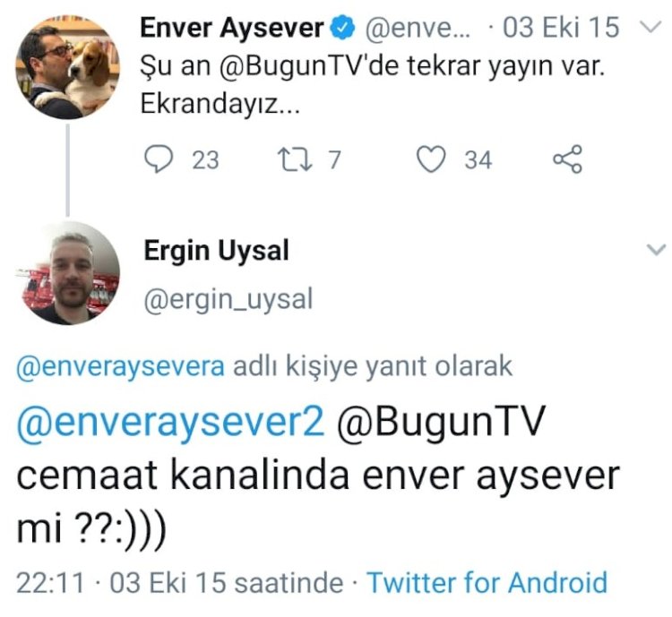Open the @enverayseverа reply-to mention link

point(120,367)
